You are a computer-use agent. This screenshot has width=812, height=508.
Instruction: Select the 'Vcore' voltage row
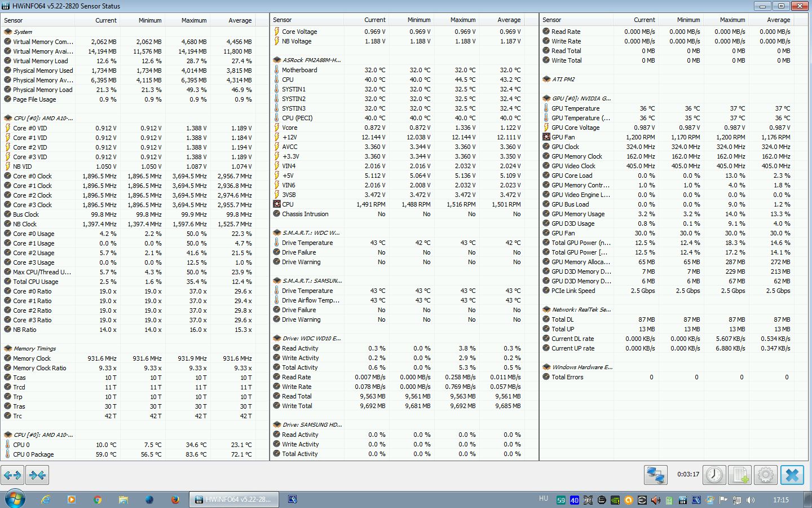(x=404, y=128)
